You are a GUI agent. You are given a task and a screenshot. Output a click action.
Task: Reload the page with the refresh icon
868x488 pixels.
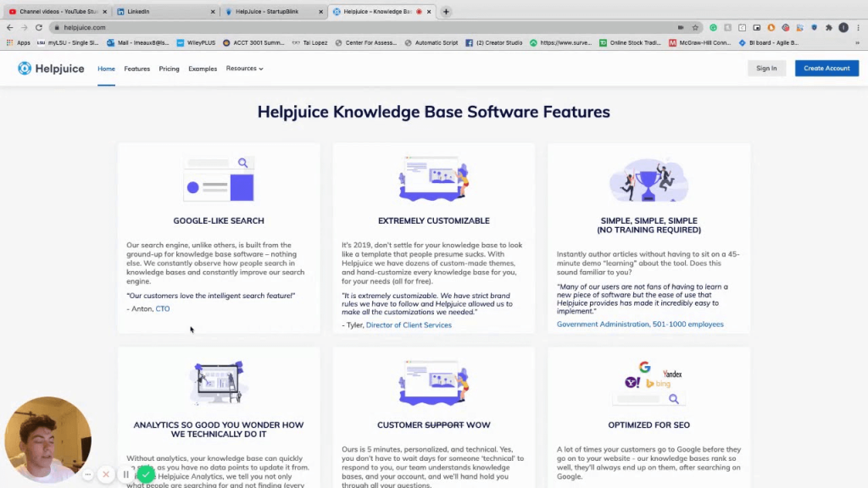tap(39, 27)
